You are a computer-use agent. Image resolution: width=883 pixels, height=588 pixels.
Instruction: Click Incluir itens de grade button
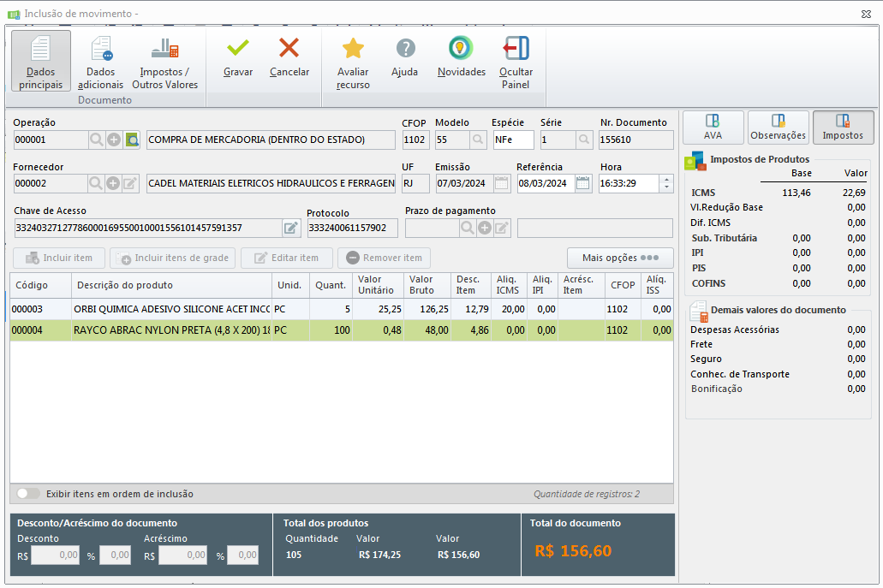[x=172, y=258]
